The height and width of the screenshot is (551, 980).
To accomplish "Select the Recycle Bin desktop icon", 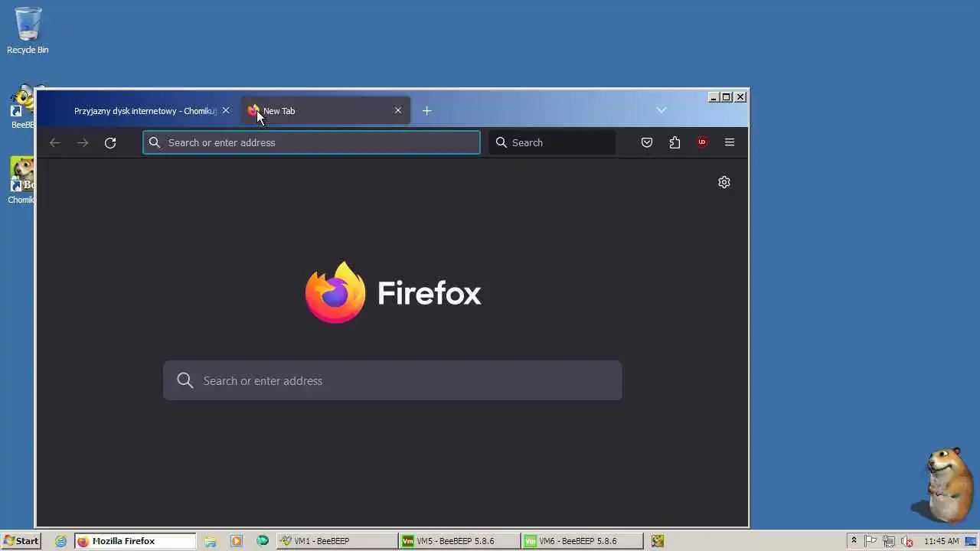I will tap(28, 31).
